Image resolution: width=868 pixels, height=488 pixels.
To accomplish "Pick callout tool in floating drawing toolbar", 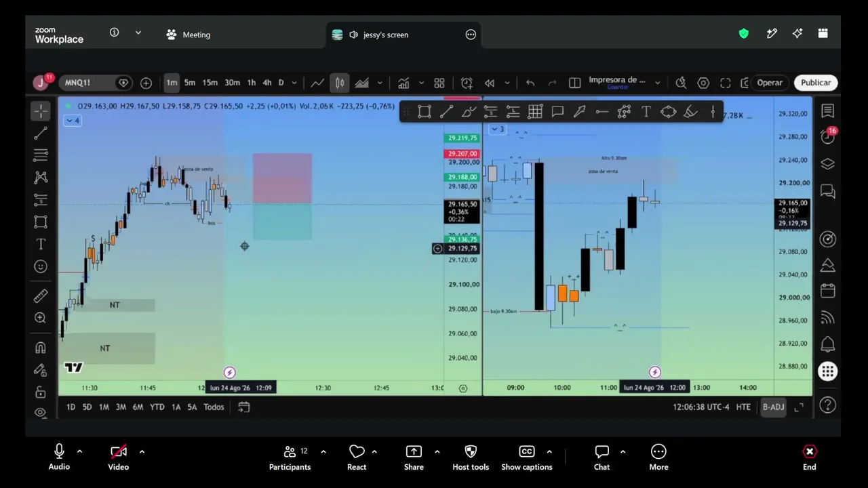I will 557,113.
